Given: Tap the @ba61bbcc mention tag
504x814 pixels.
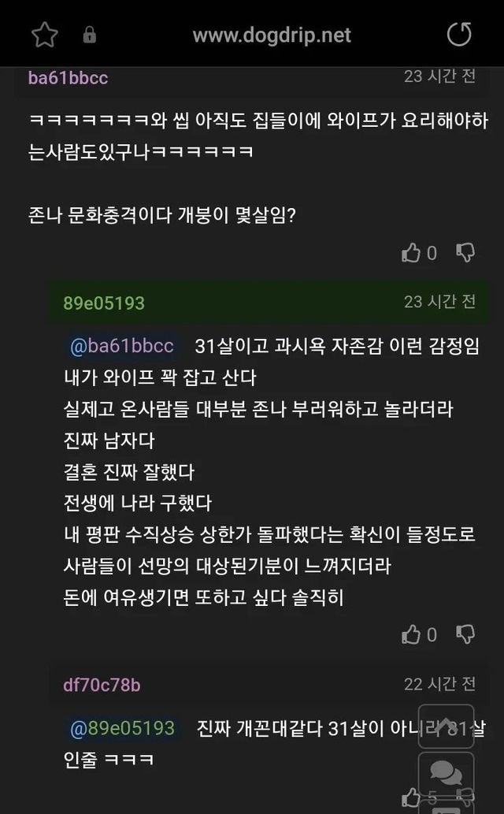Looking at the screenshot, I should click(x=121, y=346).
